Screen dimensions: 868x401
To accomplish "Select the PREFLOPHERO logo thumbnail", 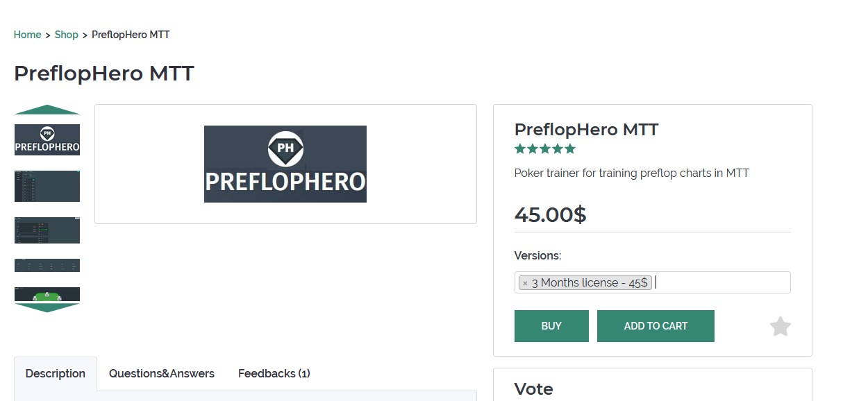I will tap(47, 139).
